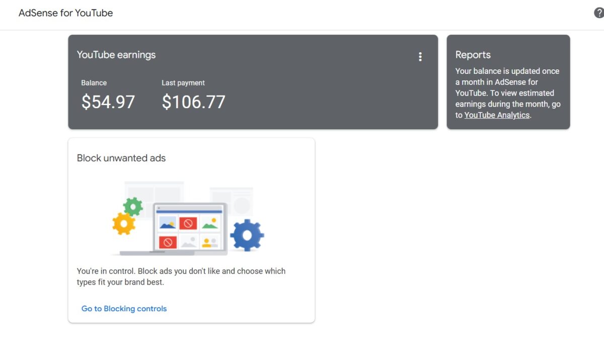Click the bottom red blocked-ad icon
The height and width of the screenshot is (364, 604).
pyautogui.click(x=168, y=242)
